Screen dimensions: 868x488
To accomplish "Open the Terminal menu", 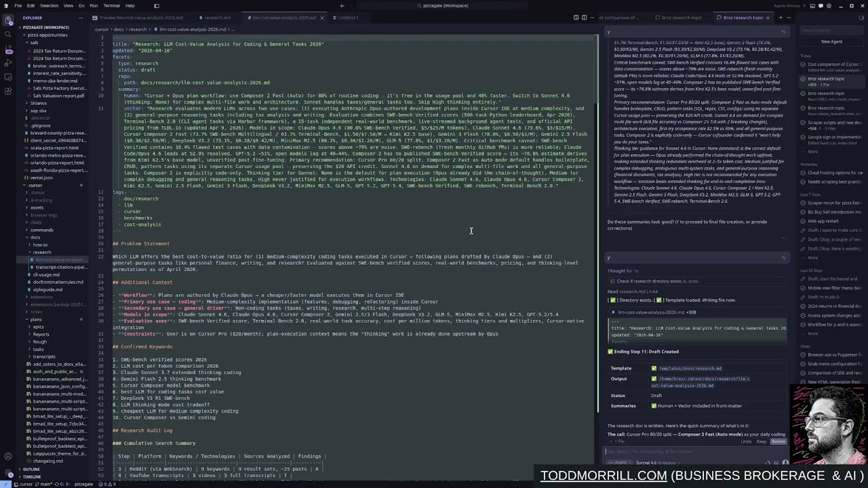I will point(111,5).
